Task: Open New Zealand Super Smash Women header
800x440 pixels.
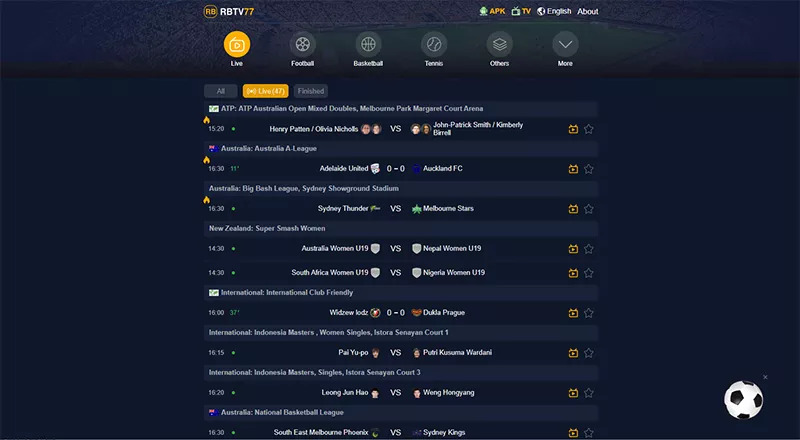Action: click(x=401, y=228)
